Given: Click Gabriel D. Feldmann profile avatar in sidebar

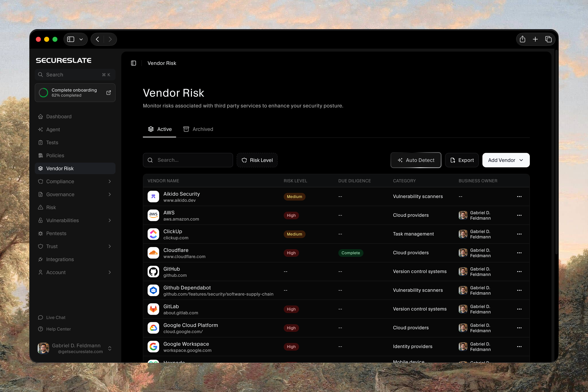Looking at the screenshot, I should pyautogui.click(x=43, y=348).
